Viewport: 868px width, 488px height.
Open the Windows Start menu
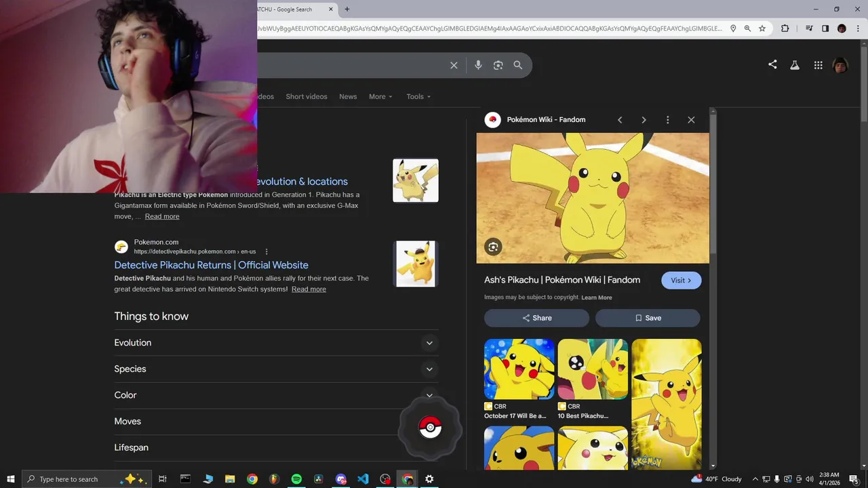click(11, 479)
